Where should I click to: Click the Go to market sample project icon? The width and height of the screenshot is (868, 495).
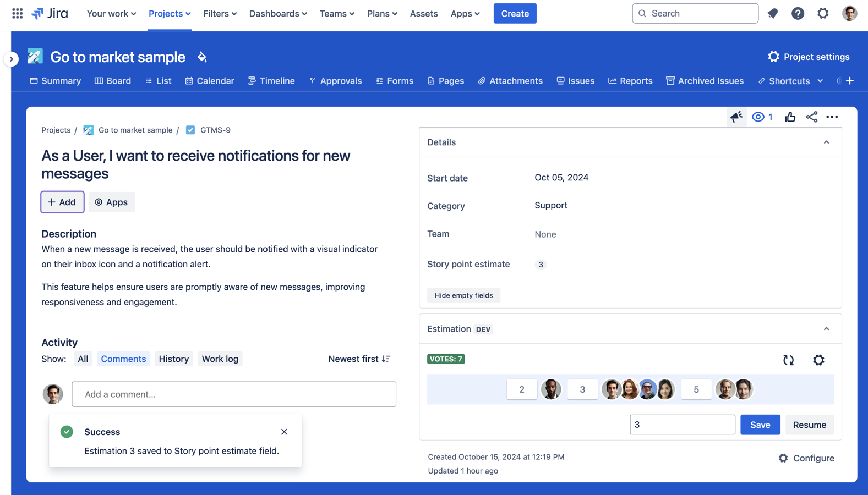pyautogui.click(x=35, y=56)
